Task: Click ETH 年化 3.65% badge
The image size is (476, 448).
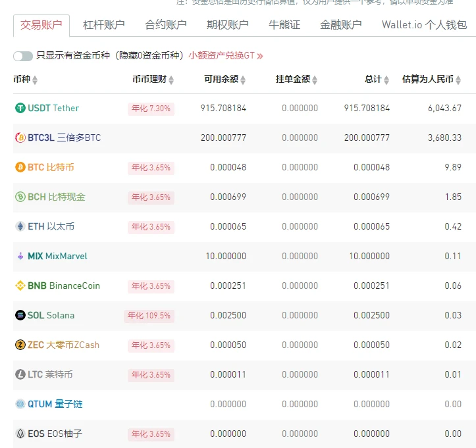Action: point(151,226)
